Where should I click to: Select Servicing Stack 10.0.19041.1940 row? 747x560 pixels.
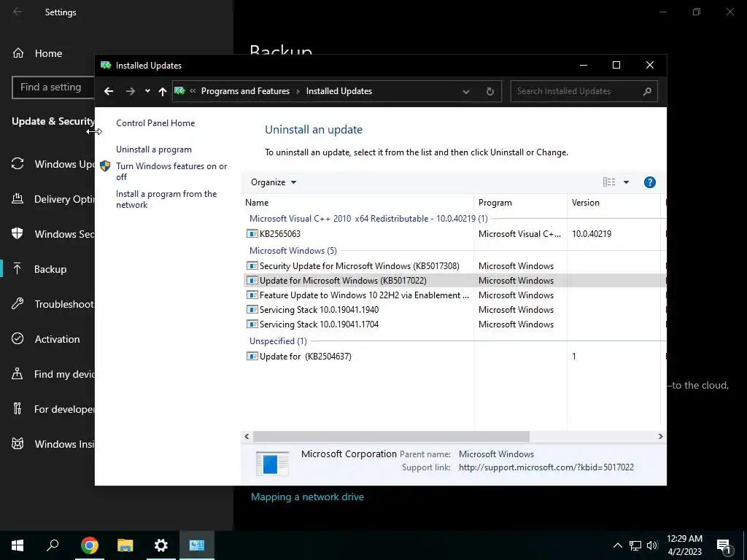tap(454, 309)
